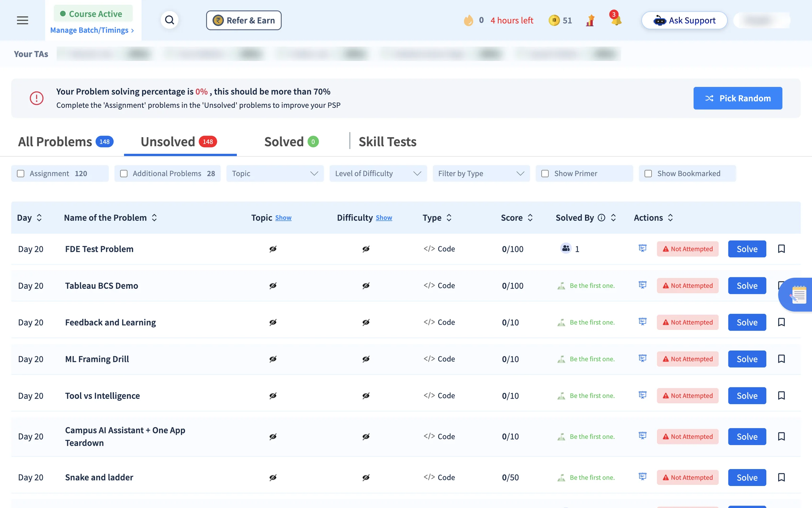This screenshot has width=812, height=508.
Task: Open the Level of Difficulty dropdown
Action: click(x=378, y=173)
